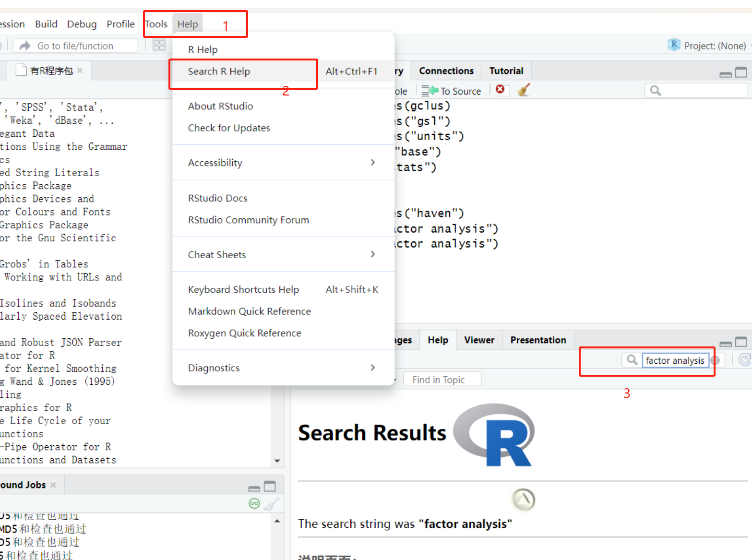This screenshot has width=752, height=560.
Task: Select history line ("units")
Action: 430,136
